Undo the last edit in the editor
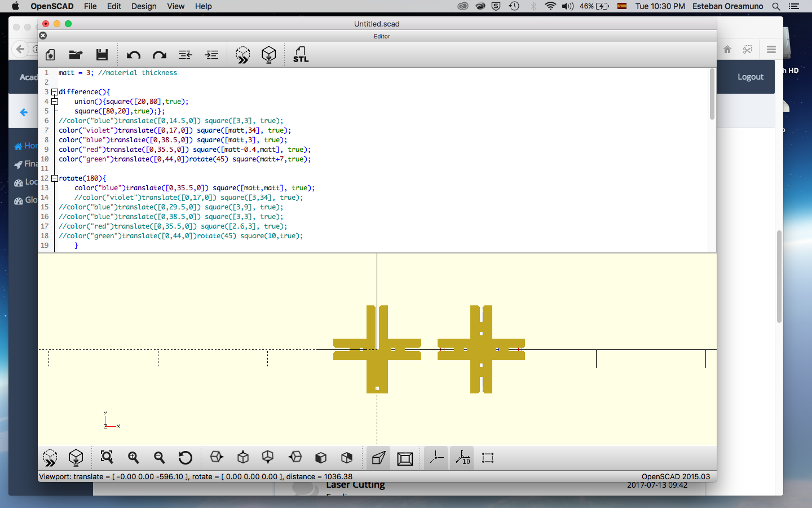The height and width of the screenshot is (508, 812). pos(134,55)
